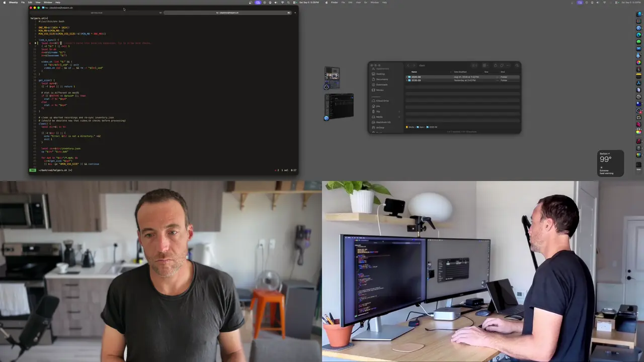Expand the 2026-08 folder disclosure triangle
The width and height of the screenshot is (644, 362).
coord(407,77)
